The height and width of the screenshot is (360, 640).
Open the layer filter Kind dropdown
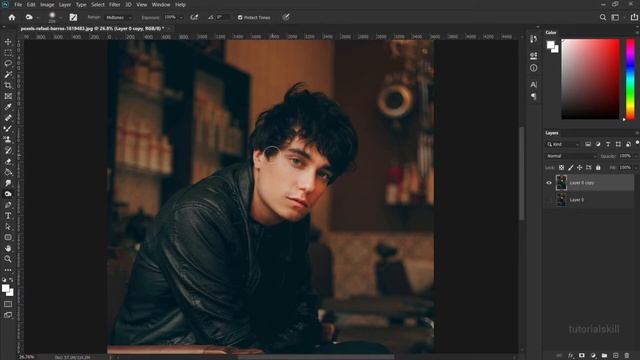click(563, 144)
